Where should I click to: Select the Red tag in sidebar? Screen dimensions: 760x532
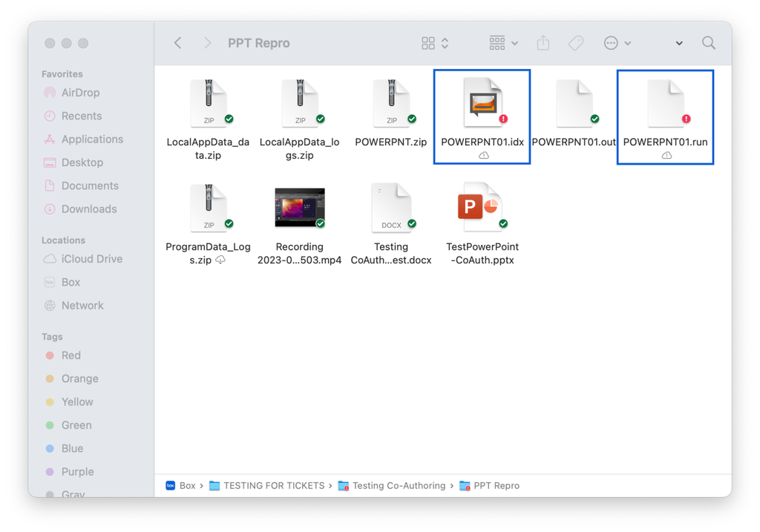(x=71, y=355)
